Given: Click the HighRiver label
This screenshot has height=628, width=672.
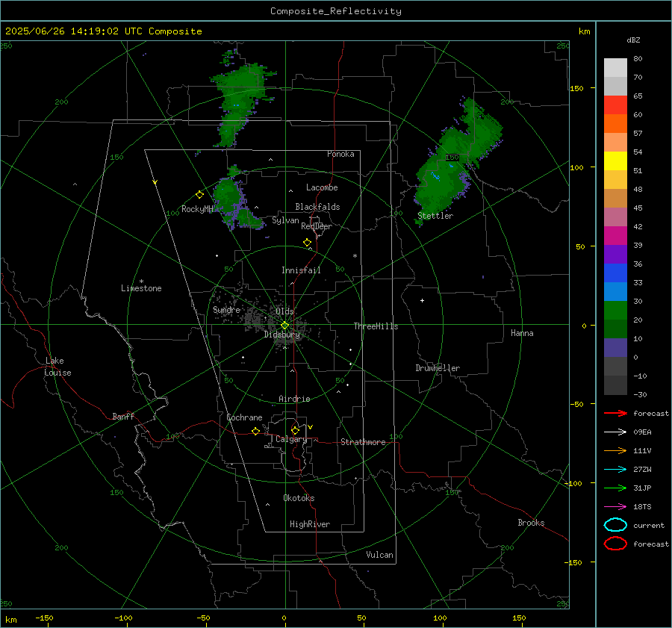Looking at the screenshot, I should 310,524.
